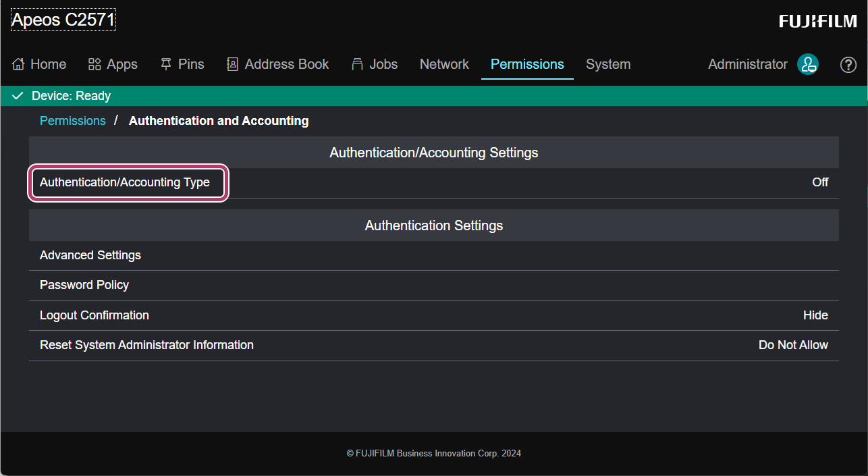Open Advanced Settings row

point(434,255)
